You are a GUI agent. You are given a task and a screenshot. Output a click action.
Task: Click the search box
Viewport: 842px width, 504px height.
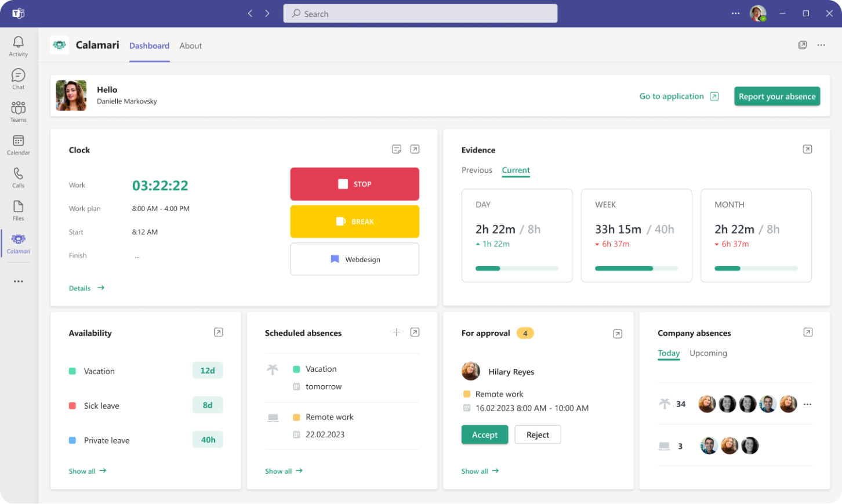420,13
